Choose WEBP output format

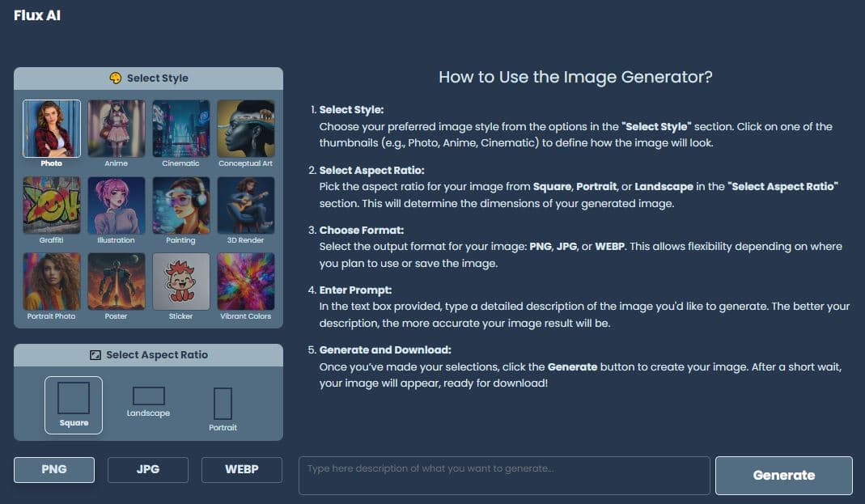pyautogui.click(x=242, y=470)
